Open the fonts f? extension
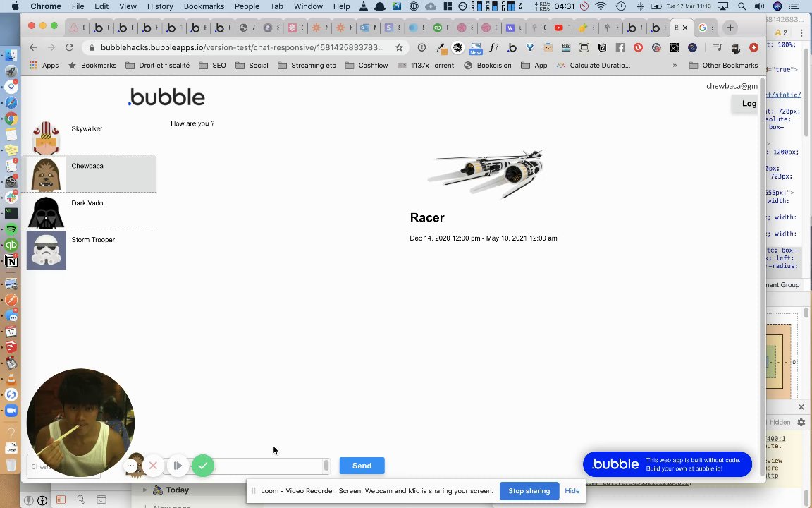The height and width of the screenshot is (508, 812). [493, 47]
